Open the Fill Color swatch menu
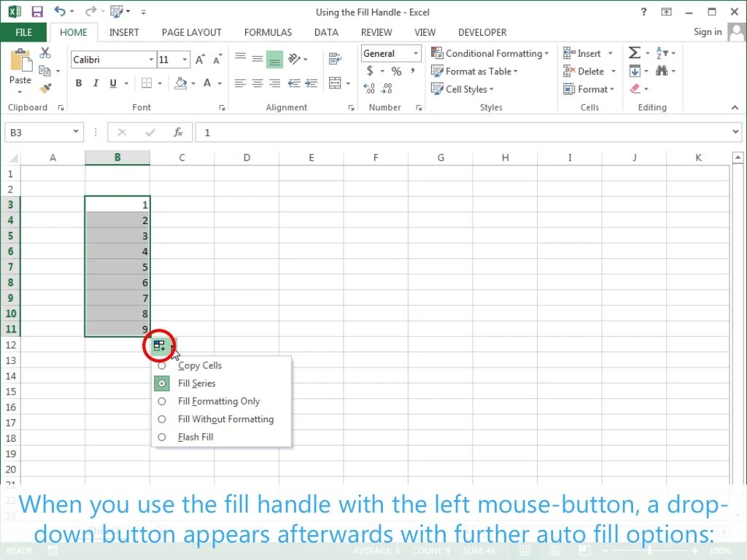The image size is (747, 560). (x=191, y=83)
